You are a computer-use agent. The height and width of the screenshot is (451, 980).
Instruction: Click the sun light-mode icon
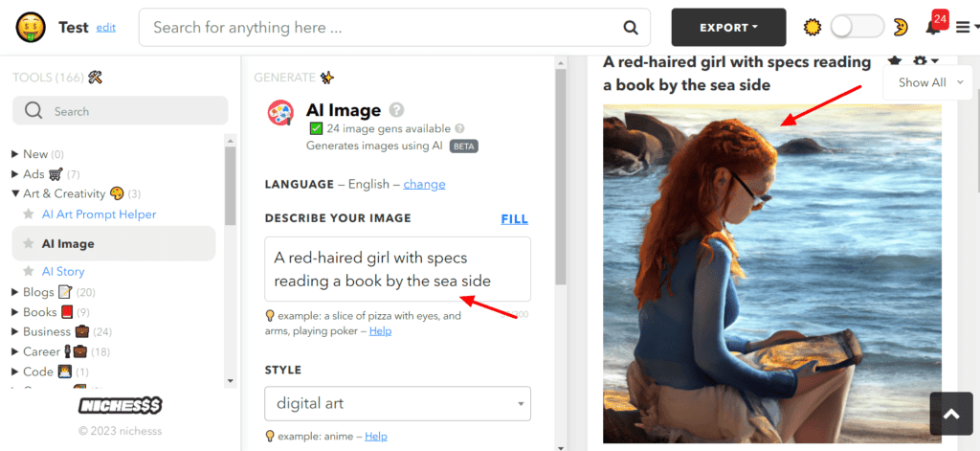tap(812, 28)
